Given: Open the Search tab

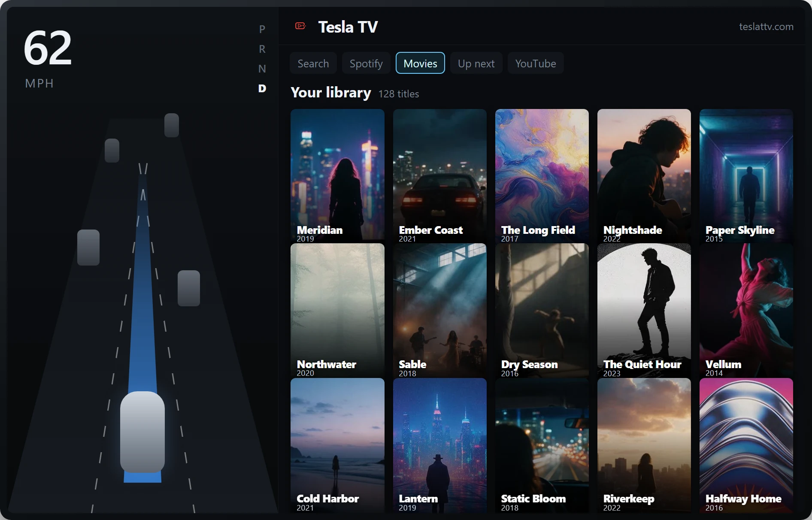Looking at the screenshot, I should (x=313, y=63).
